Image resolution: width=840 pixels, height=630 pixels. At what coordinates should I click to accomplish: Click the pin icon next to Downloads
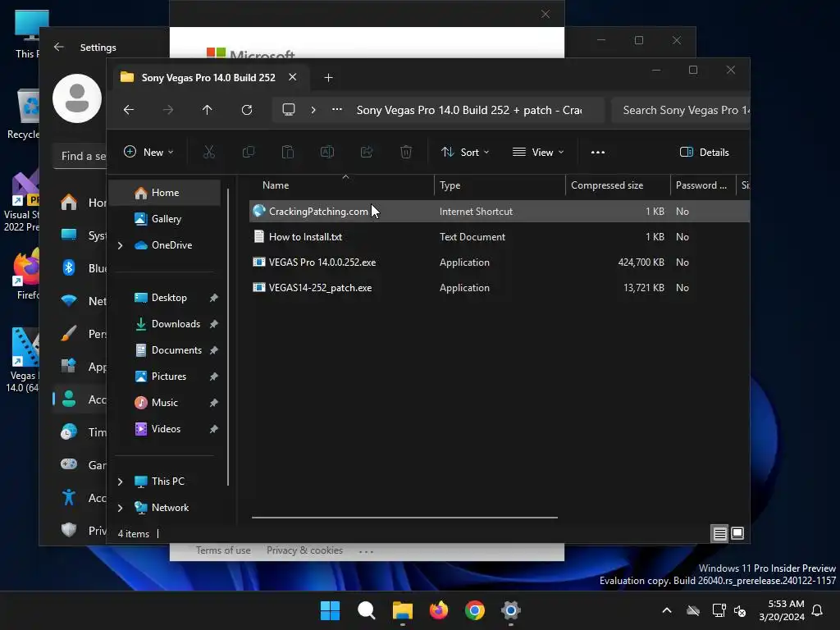pyautogui.click(x=214, y=324)
